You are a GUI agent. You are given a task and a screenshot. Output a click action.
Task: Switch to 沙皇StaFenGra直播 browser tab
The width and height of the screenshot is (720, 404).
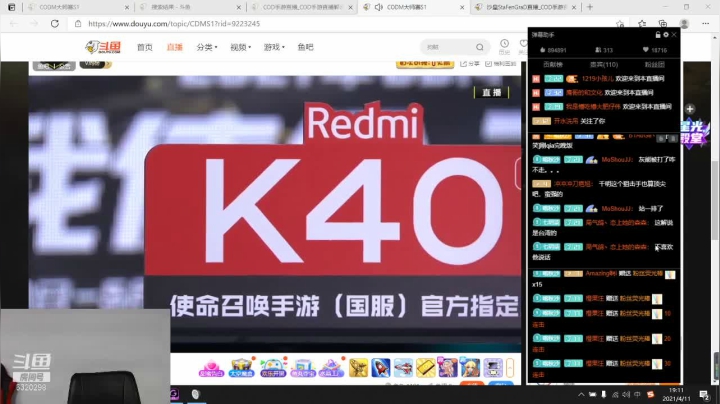(526, 7)
